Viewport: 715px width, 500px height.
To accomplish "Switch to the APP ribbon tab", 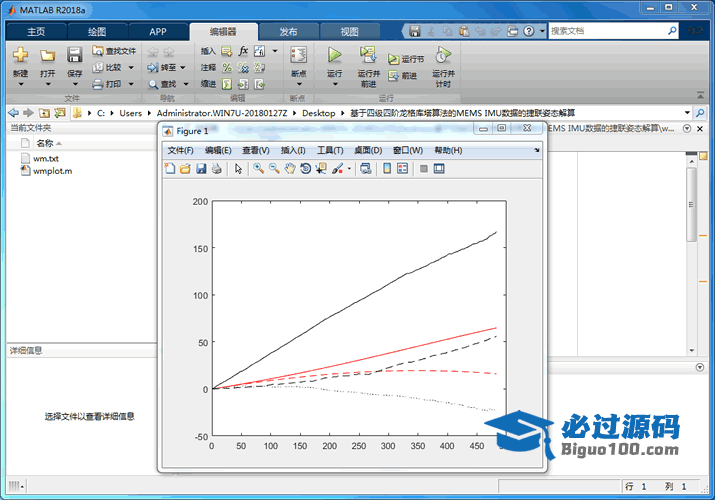I will pos(158,31).
